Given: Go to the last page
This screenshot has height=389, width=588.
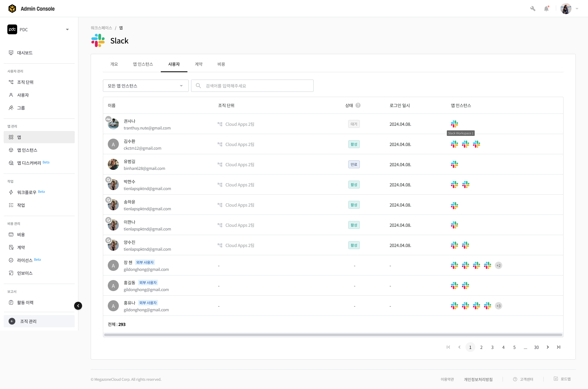Looking at the screenshot, I should pos(559,347).
